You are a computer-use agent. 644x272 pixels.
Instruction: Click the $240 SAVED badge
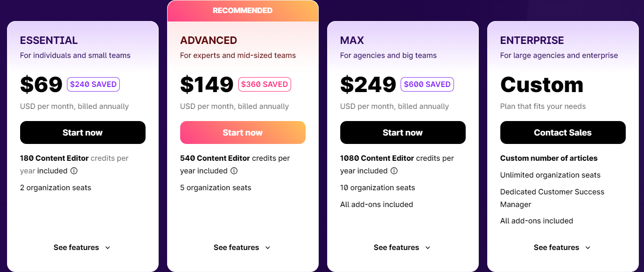94,85
